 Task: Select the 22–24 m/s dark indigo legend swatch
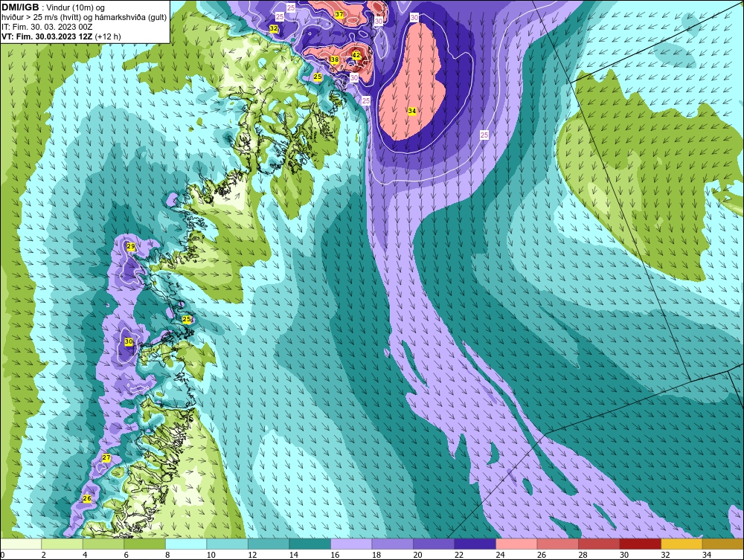475,544
